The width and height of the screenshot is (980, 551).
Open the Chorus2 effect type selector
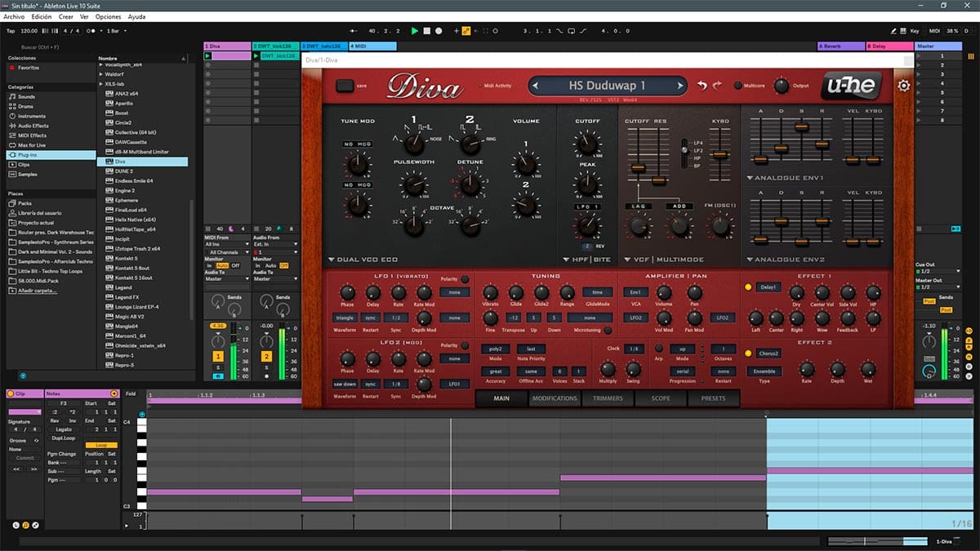tap(768, 353)
